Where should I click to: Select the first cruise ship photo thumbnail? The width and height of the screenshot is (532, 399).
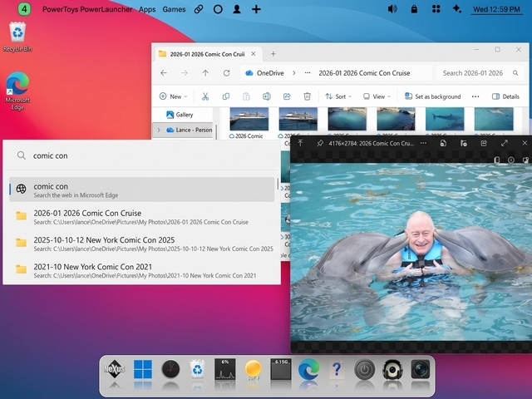(249, 119)
